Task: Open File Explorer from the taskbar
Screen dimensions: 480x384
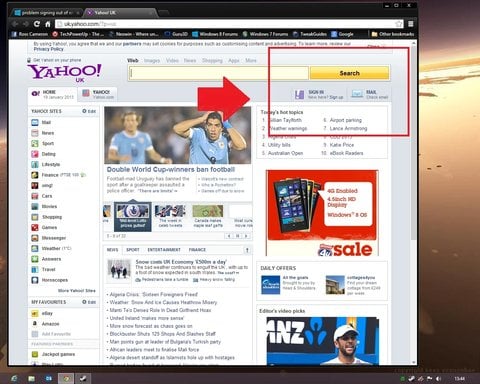Action: [31, 379]
